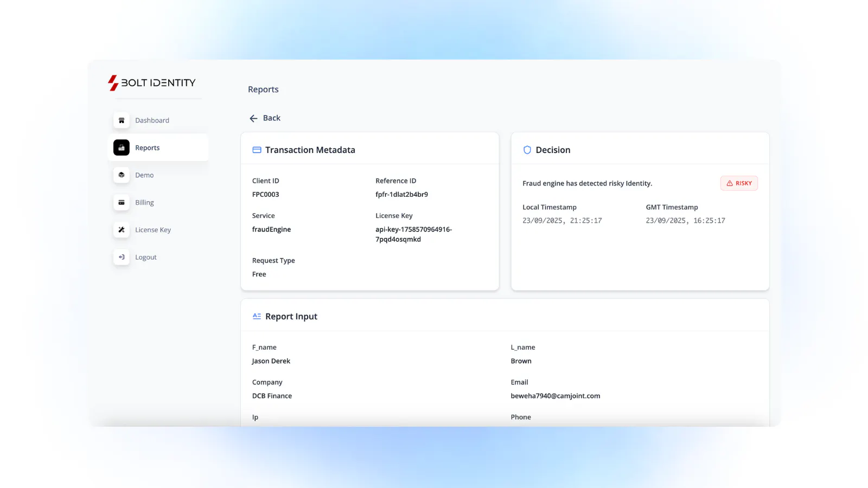This screenshot has width=868, height=488.
Task: Click the Reports sidebar icon
Action: (122, 147)
